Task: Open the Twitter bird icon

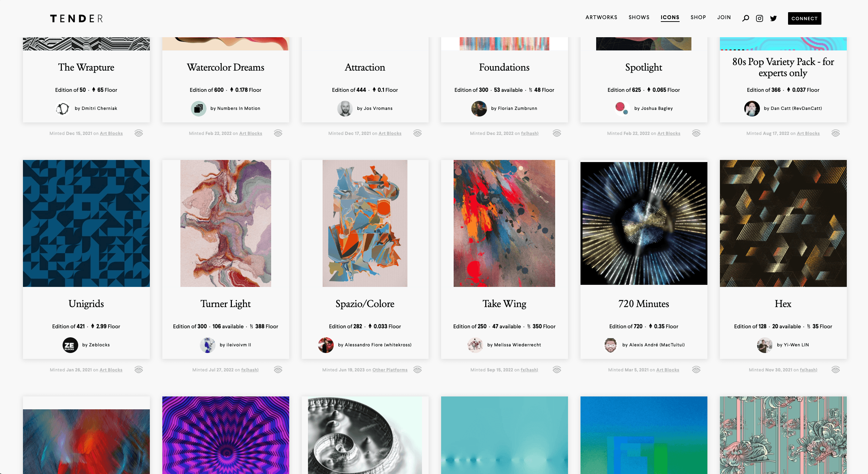Action: pos(773,18)
